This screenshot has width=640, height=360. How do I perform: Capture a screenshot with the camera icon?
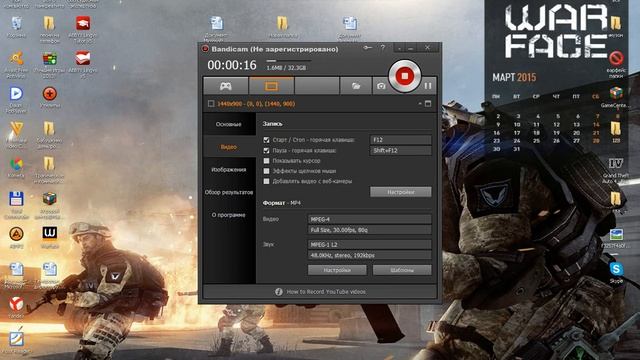pos(381,86)
